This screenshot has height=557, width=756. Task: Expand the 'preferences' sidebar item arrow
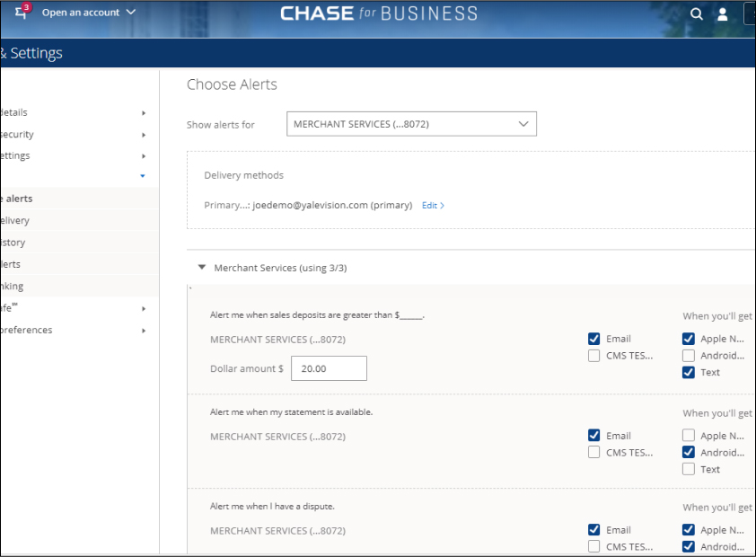(x=143, y=331)
